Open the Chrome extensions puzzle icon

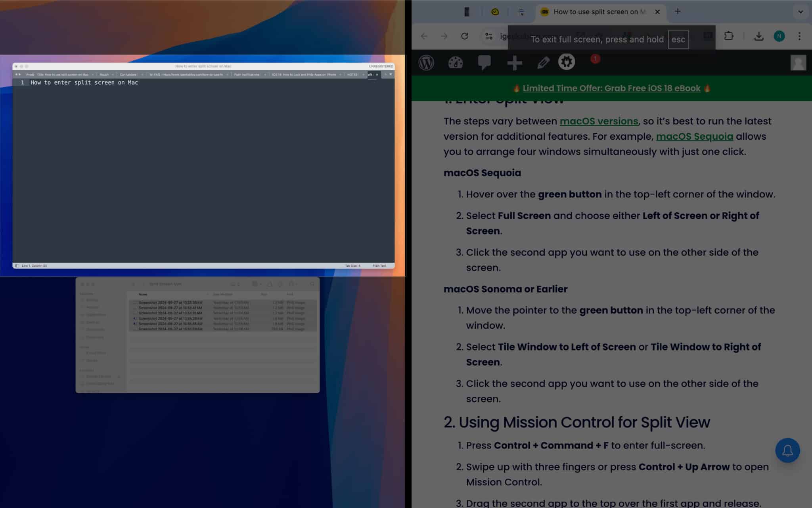pyautogui.click(x=728, y=36)
